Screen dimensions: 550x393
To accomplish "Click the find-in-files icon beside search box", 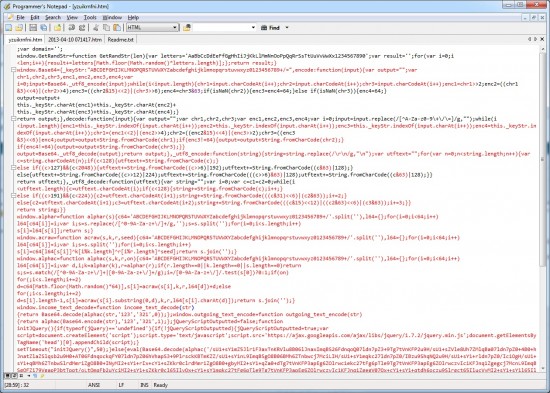I will [187, 27].
